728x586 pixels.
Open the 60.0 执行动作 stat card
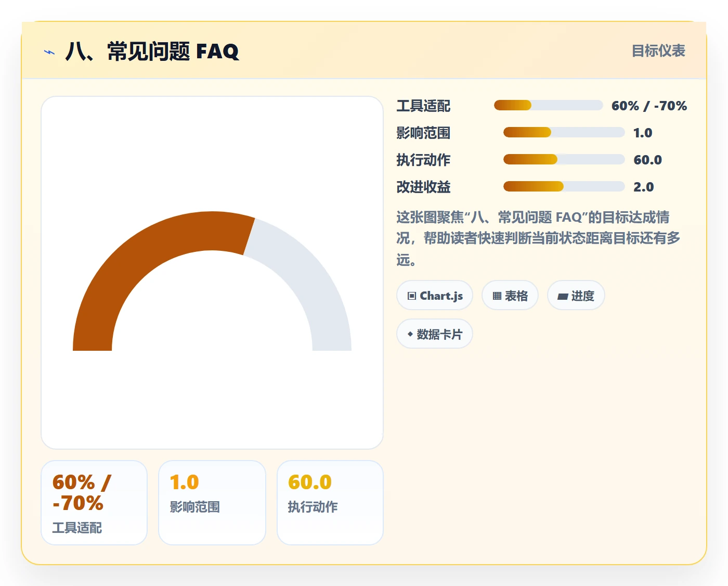pyautogui.click(x=330, y=503)
